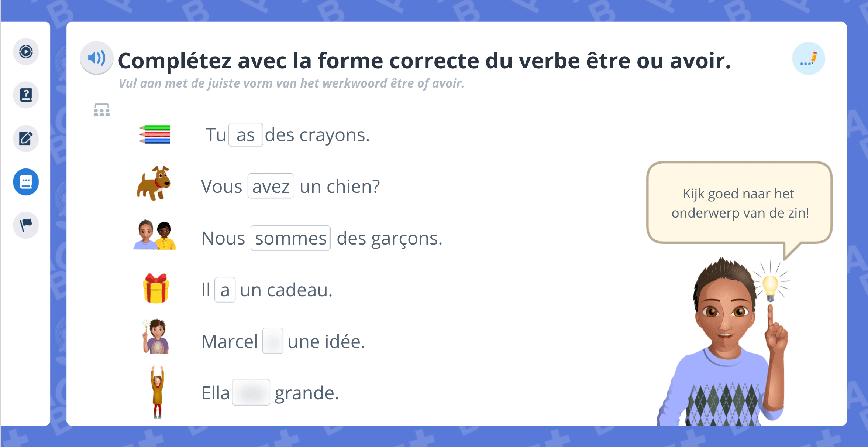Viewport: 868px width, 447px height.
Task: Click the speaker audio icon beside the title
Action: pyautogui.click(x=96, y=58)
